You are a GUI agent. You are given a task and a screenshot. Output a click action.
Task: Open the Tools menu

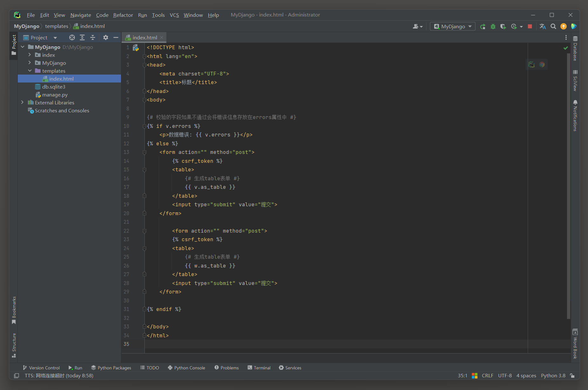158,15
